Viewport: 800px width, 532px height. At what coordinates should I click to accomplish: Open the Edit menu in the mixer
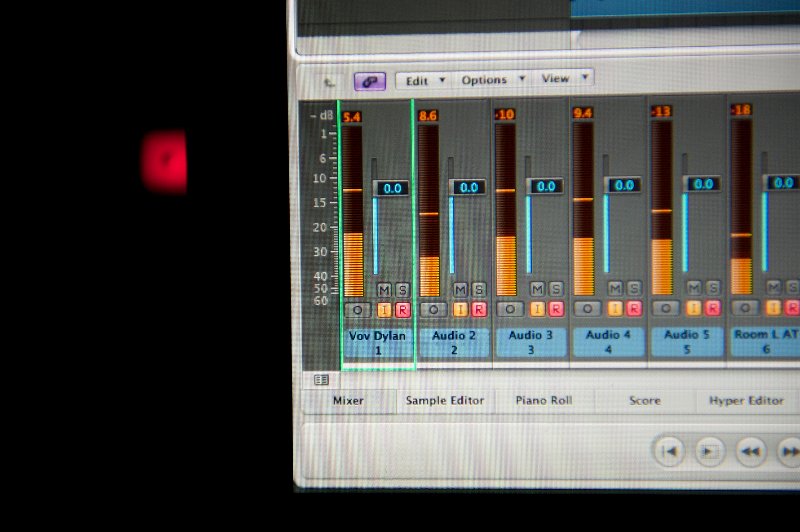(424, 81)
